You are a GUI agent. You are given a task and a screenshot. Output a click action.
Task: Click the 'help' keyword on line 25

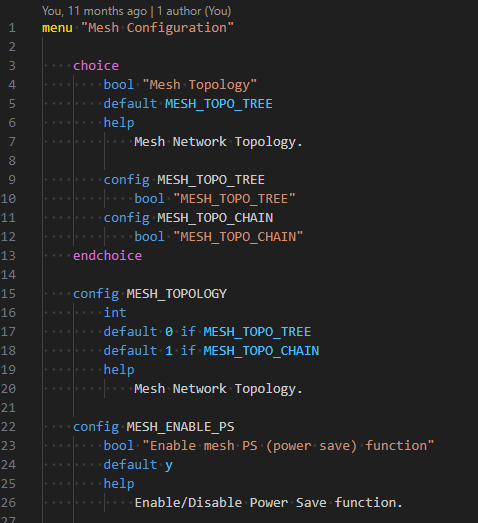pyautogui.click(x=119, y=484)
